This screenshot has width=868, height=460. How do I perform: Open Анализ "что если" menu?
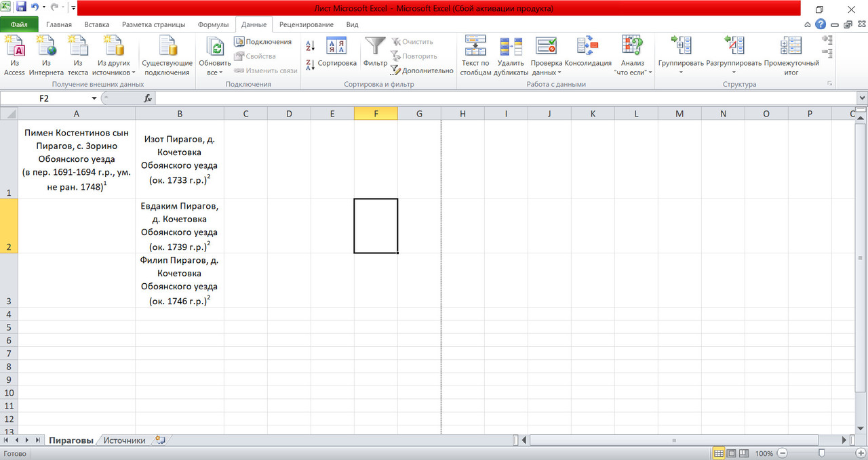click(x=633, y=56)
